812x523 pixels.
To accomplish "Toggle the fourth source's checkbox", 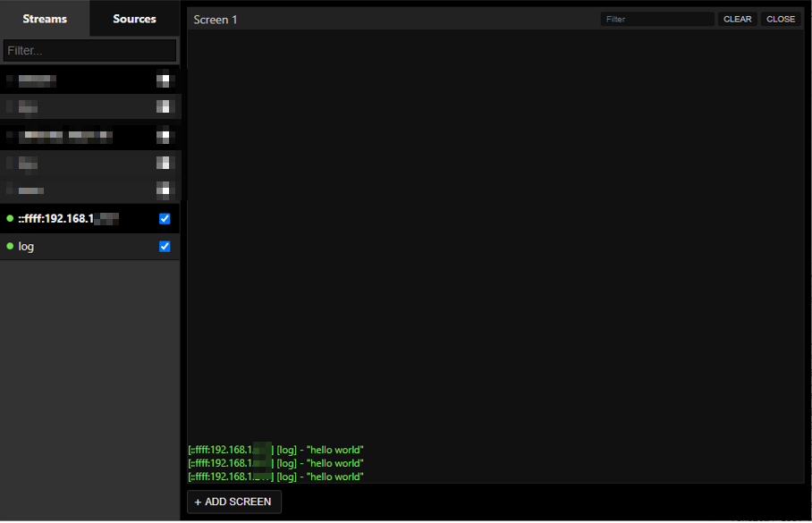I will 163,163.
